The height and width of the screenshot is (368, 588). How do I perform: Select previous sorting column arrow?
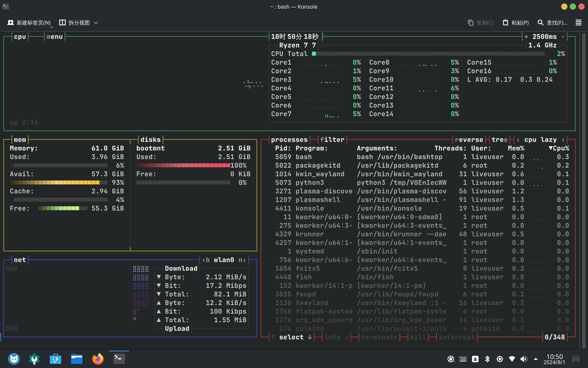coord(518,140)
